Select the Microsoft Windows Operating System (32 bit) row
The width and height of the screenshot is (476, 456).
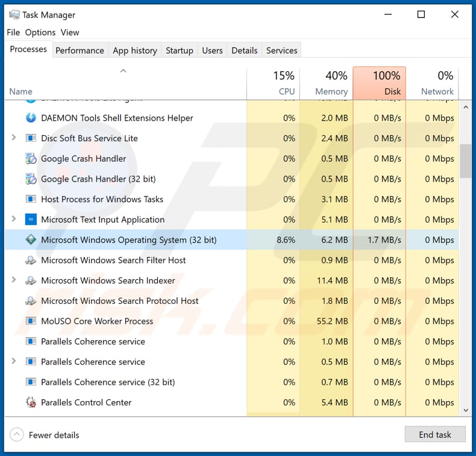(231, 239)
